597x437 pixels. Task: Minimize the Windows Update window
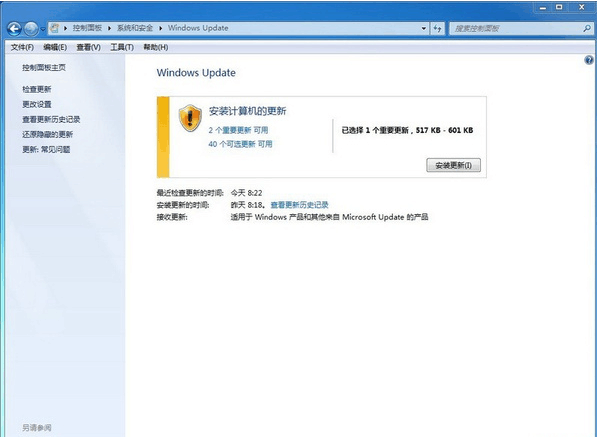pyautogui.click(x=543, y=7)
